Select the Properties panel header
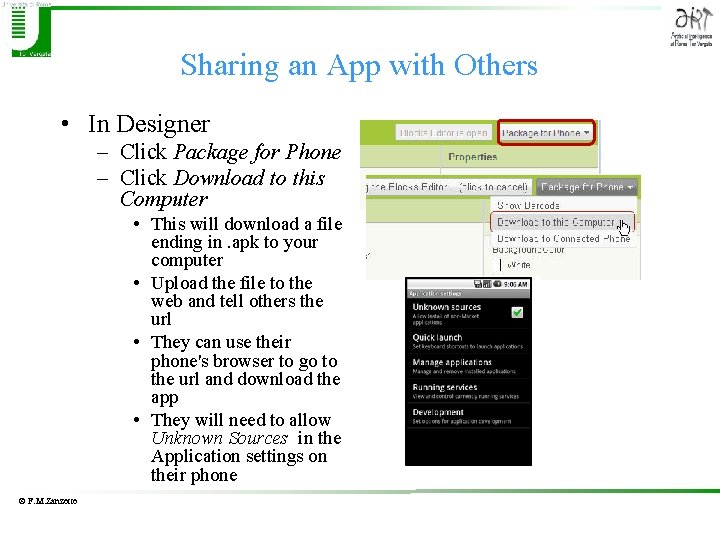720x540 pixels. (x=472, y=157)
